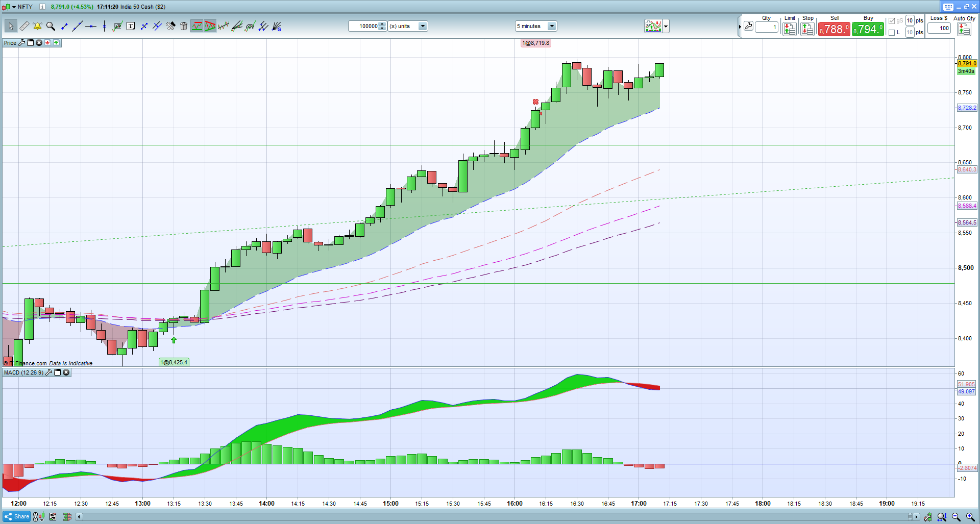Move the Price panel up
Image resolution: width=980 pixels, height=524 pixels.
click(x=56, y=43)
